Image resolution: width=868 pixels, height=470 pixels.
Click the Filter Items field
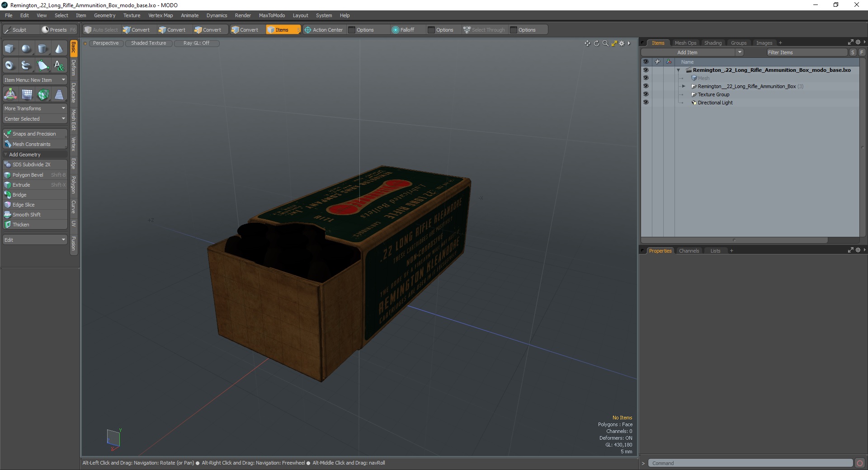tap(807, 52)
